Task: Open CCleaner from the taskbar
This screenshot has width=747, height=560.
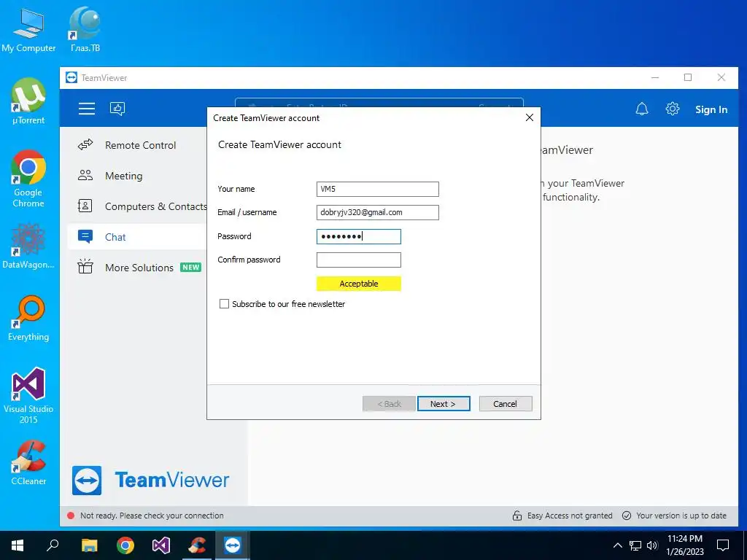Action: coord(197,545)
